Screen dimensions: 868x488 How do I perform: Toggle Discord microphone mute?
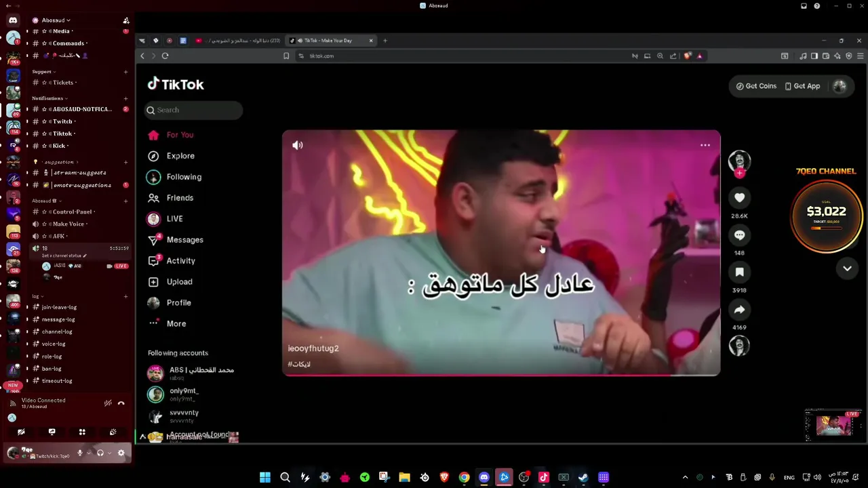[x=79, y=453]
